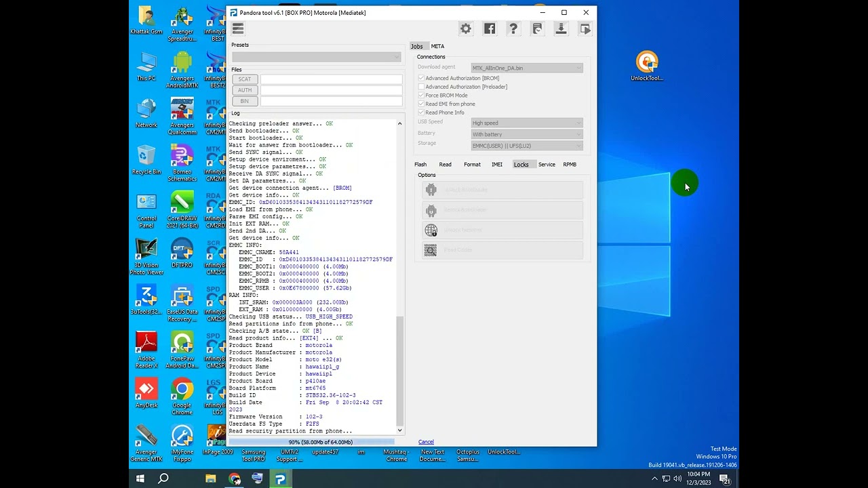
Task: Open notification center in system tray
Action: point(725,479)
